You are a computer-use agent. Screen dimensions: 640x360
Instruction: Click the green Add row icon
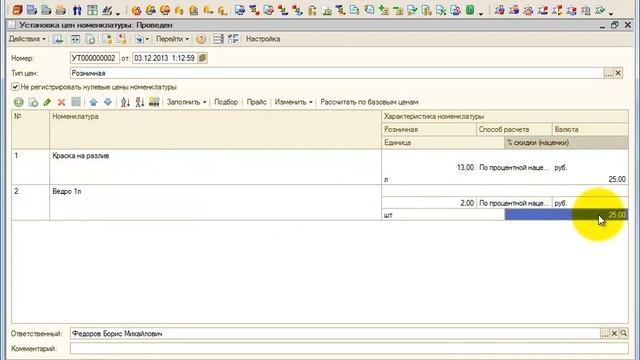pos(18,102)
